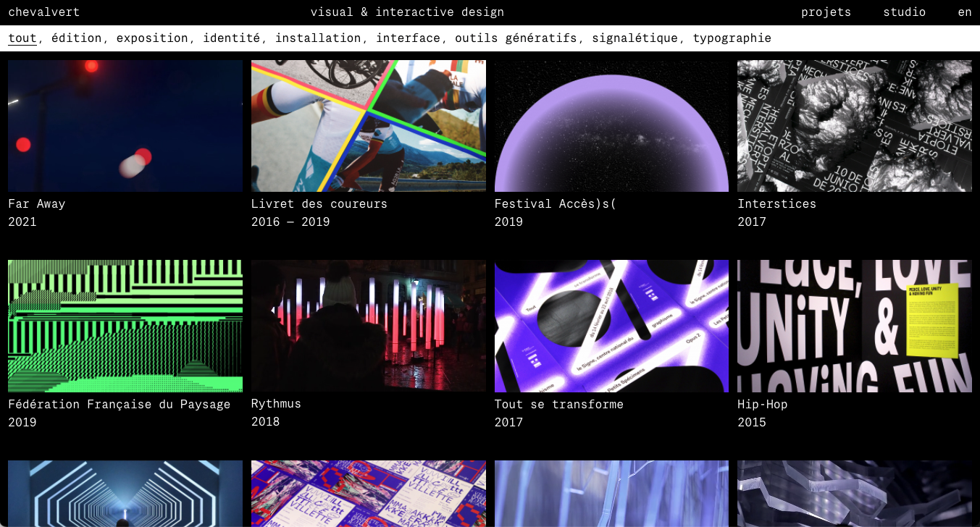This screenshot has width=980, height=527.
Task: Go to the projets page
Action: tap(826, 12)
